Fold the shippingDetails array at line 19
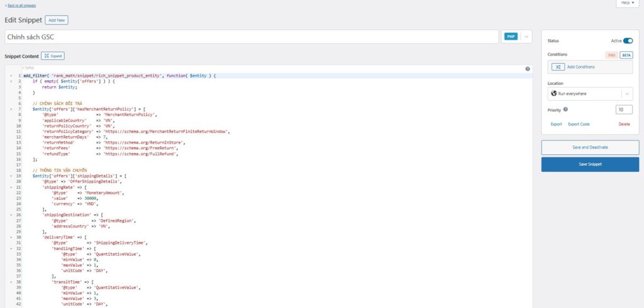The height and width of the screenshot is (308, 644). pyautogui.click(x=11, y=176)
